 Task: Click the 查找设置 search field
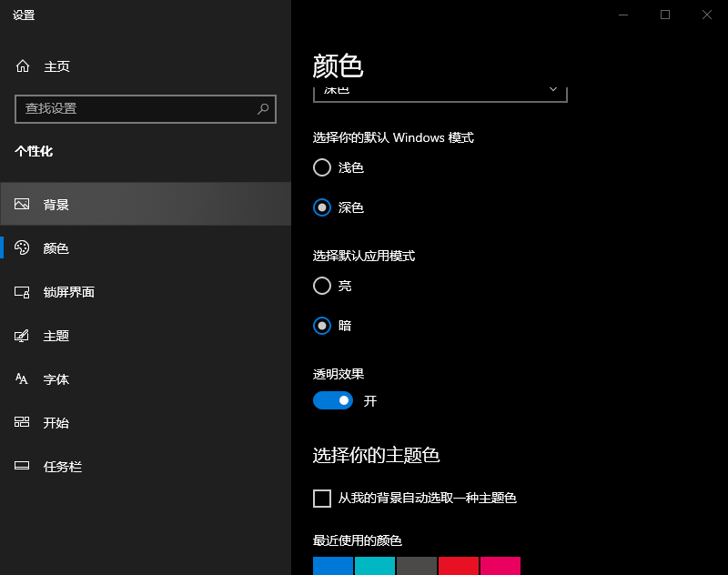point(136,108)
